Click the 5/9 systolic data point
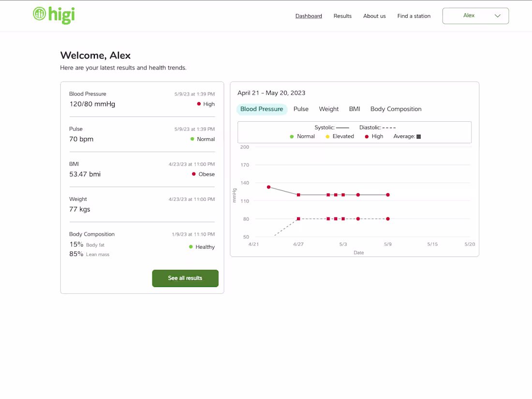This screenshot has height=399, width=532. click(x=388, y=195)
